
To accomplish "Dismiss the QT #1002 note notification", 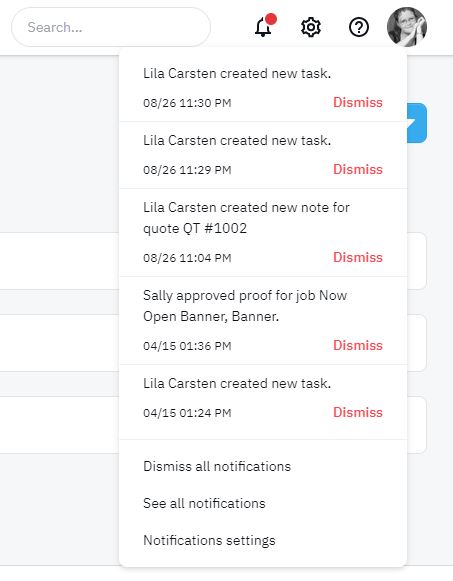I will [x=357, y=257].
